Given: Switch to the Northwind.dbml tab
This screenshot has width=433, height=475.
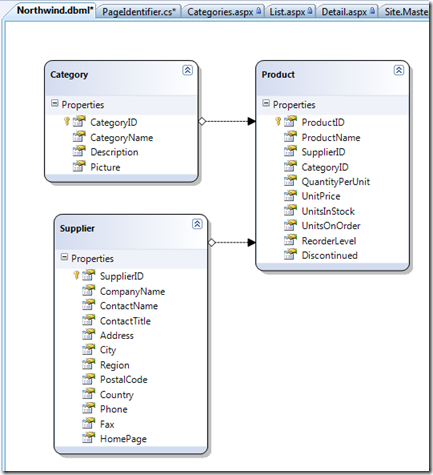Looking at the screenshot, I should [x=55, y=10].
